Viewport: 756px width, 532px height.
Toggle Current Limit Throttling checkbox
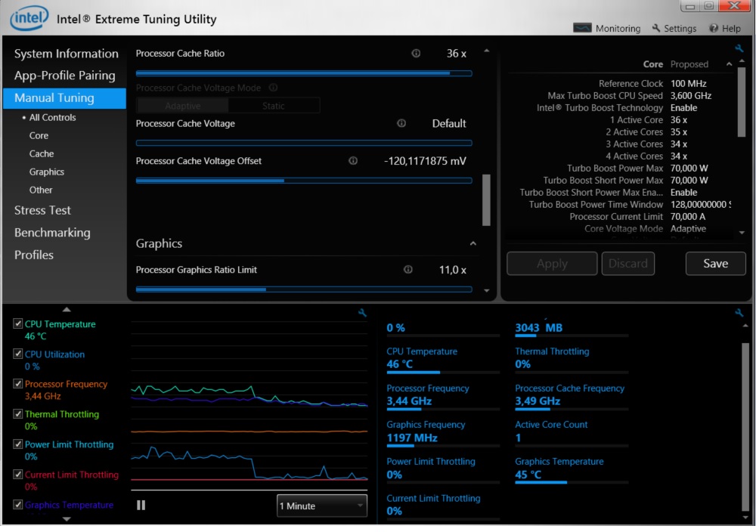[18, 474]
